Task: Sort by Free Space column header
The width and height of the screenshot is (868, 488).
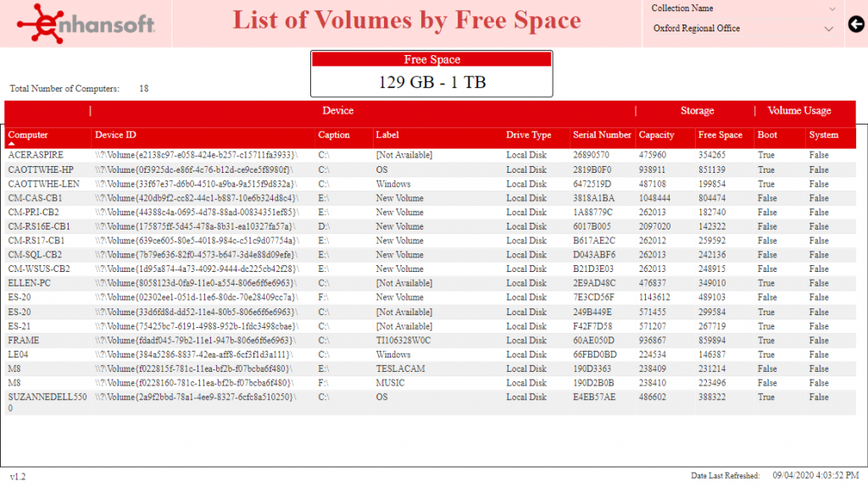Action: [720, 135]
